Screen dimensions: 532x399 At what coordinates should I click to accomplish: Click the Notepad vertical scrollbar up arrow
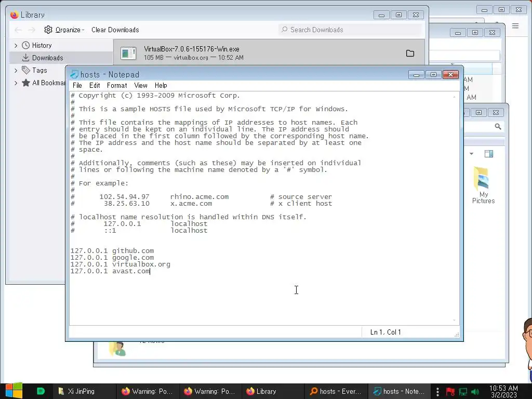454,97
